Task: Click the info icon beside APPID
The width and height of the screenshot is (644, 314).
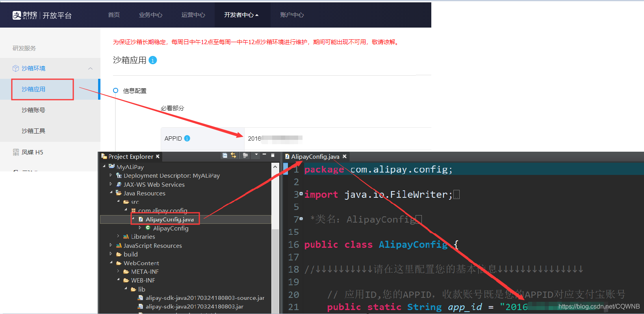Action: pyautogui.click(x=187, y=138)
